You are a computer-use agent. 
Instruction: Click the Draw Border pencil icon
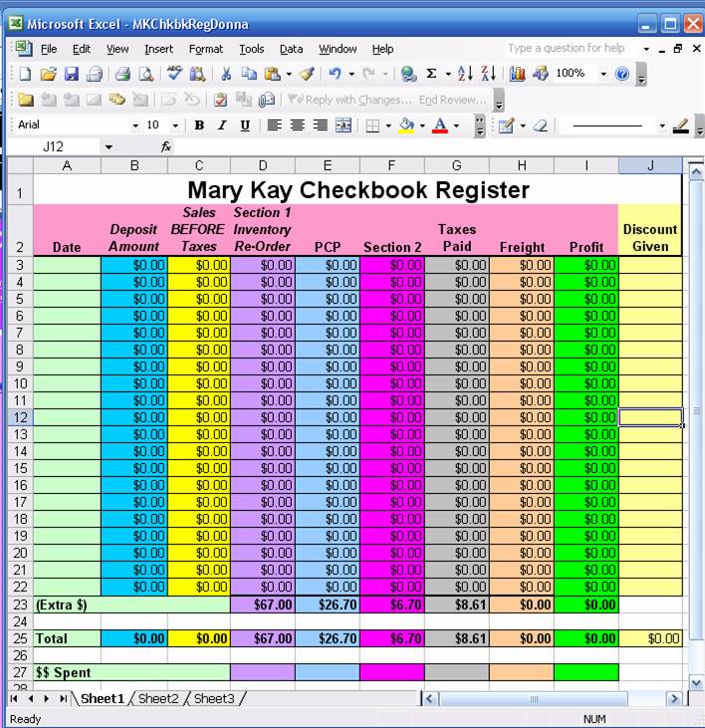pyautogui.click(x=506, y=125)
